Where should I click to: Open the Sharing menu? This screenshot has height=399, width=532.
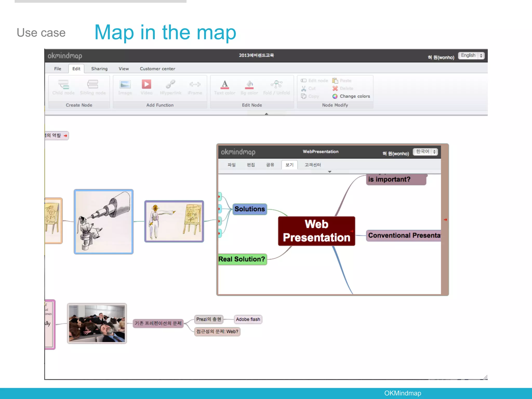tap(99, 69)
